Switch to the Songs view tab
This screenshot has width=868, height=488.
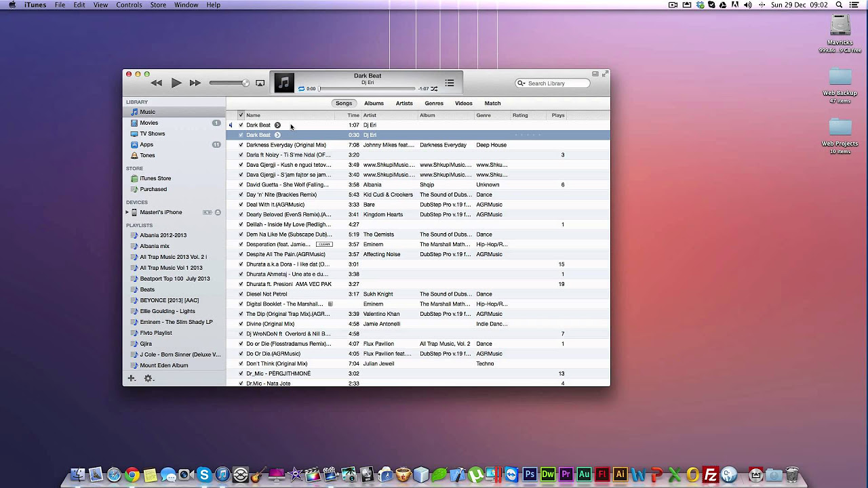coord(344,103)
